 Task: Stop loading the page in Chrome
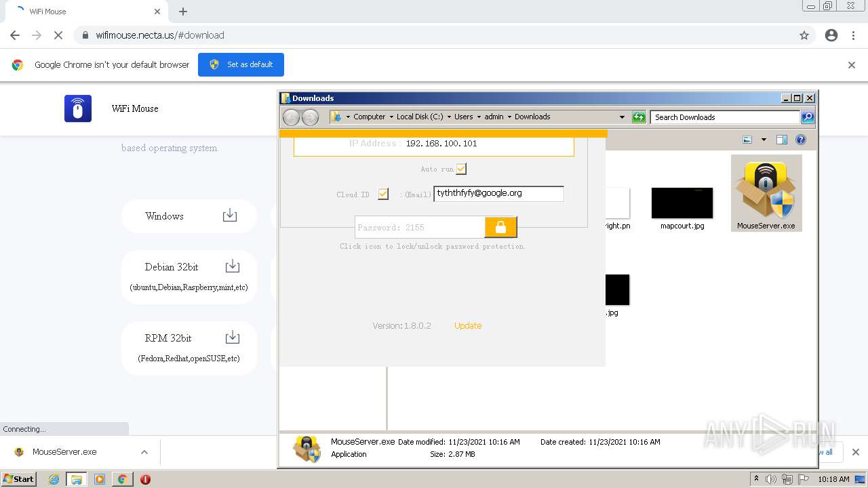click(58, 35)
